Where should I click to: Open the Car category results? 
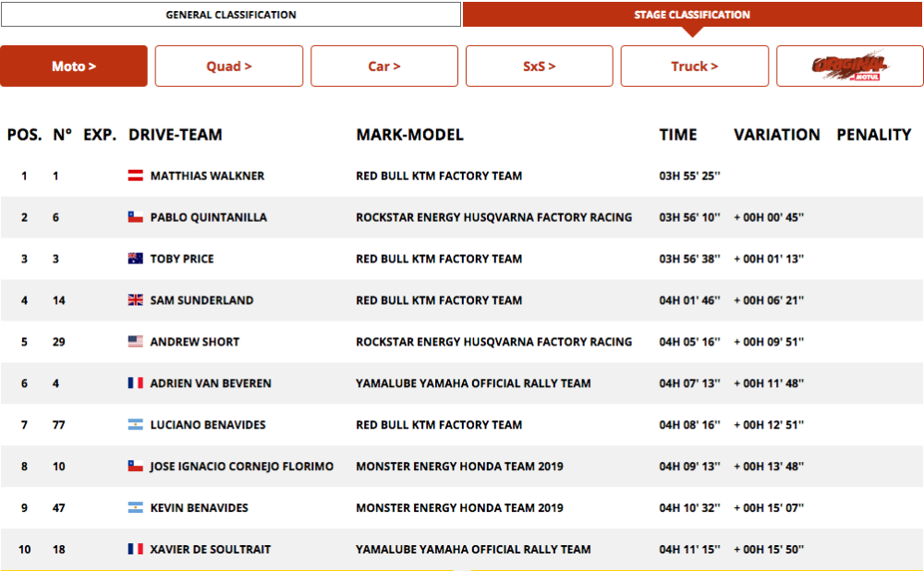tap(384, 67)
